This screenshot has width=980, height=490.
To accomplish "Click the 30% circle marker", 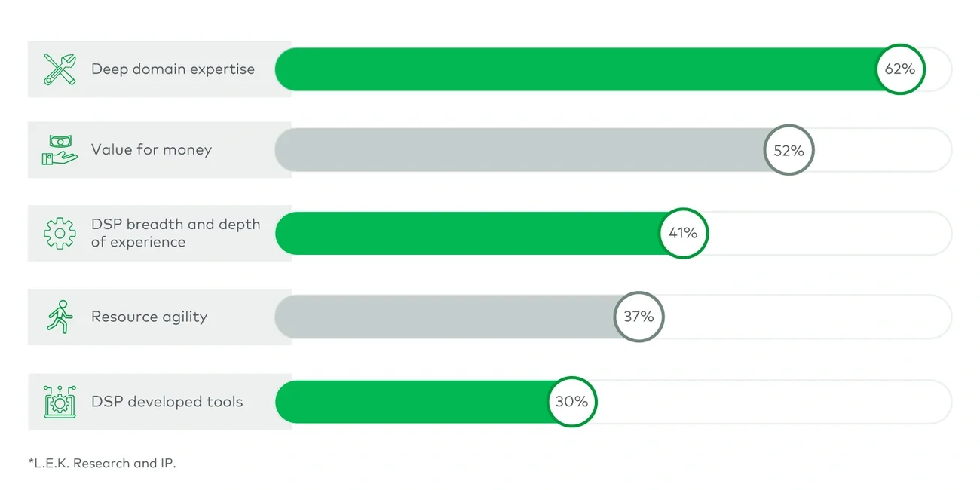I will (x=571, y=401).
